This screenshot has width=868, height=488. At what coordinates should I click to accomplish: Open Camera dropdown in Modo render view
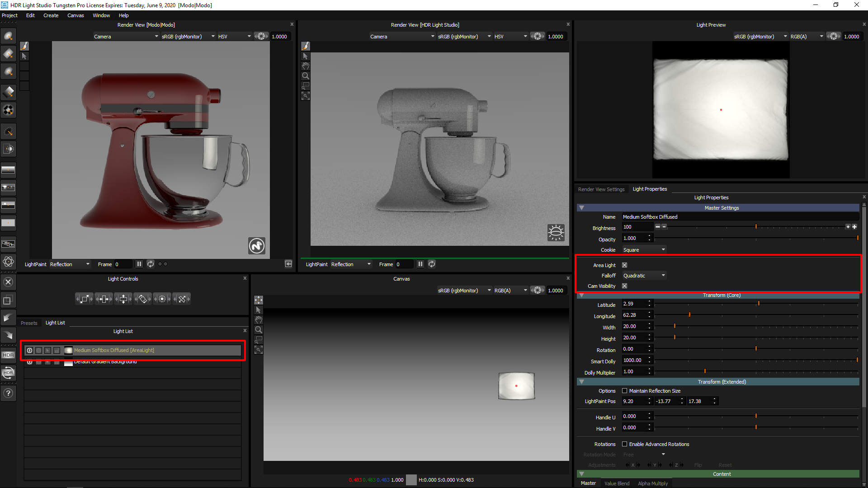point(126,37)
